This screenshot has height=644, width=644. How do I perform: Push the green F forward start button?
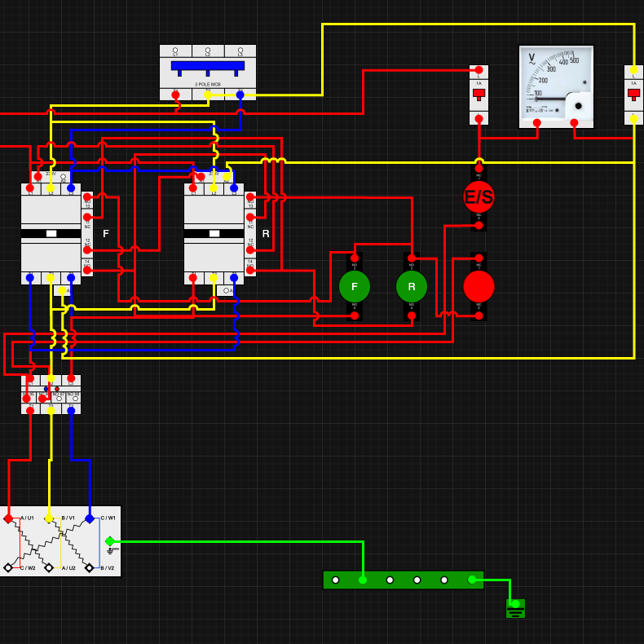(x=355, y=287)
